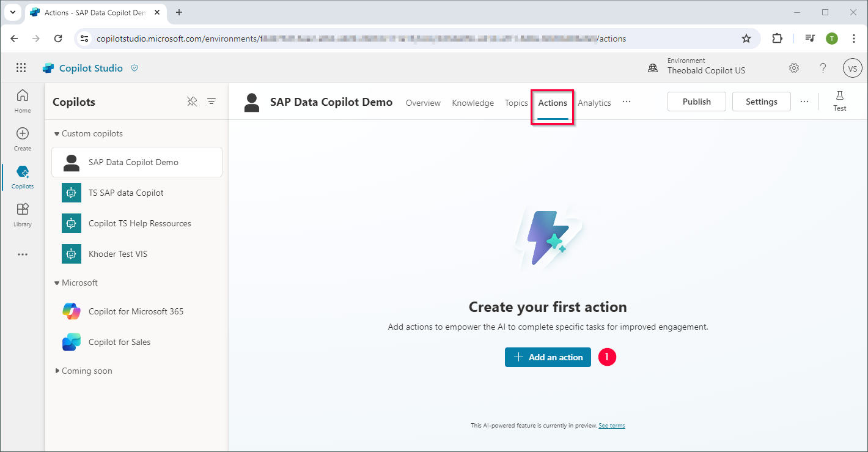868x452 pixels.
Task: Open the VS account avatar
Action: pos(852,68)
